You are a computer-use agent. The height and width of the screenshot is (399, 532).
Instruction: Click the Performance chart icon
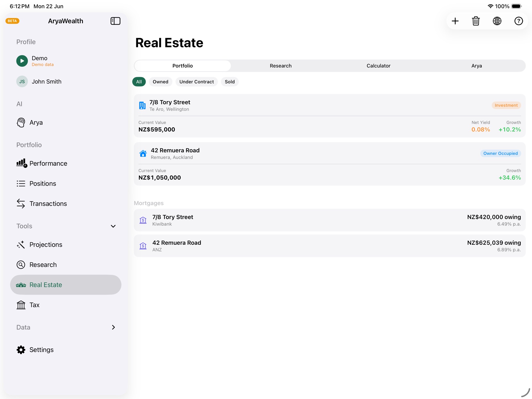click(21, 163)
